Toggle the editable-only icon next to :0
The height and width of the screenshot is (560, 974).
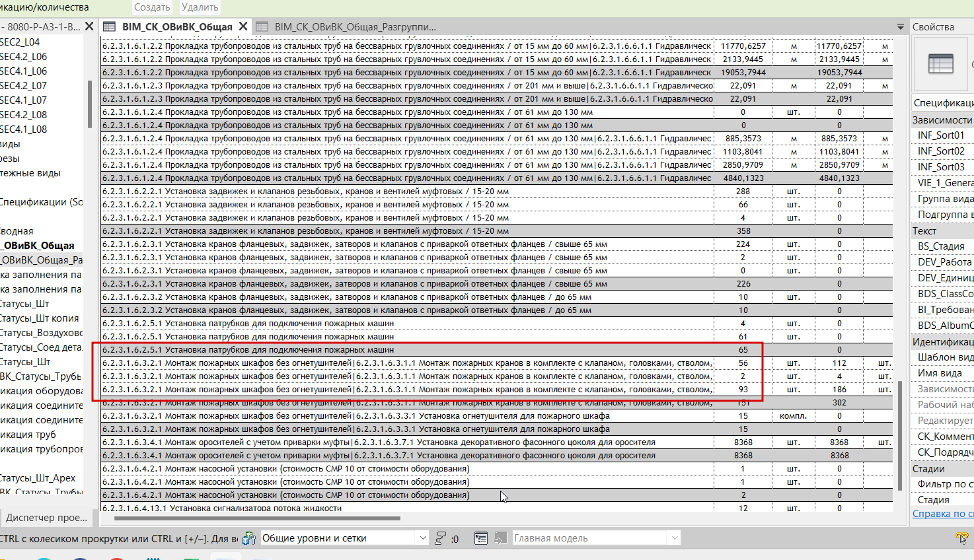(x=441, y=538)
